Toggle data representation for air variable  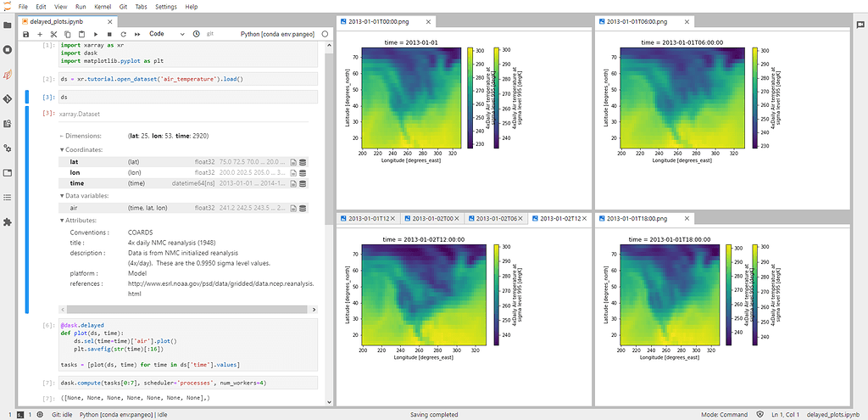click(303, 208)
